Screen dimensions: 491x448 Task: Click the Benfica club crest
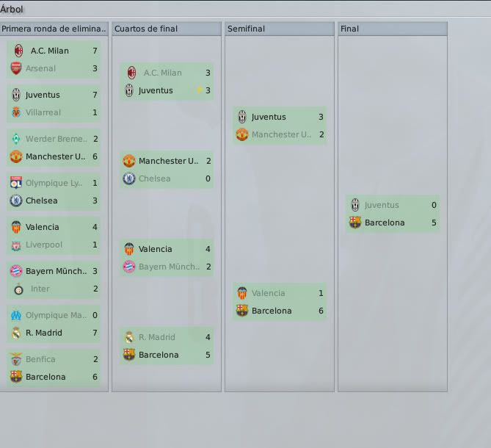(16, 359)
